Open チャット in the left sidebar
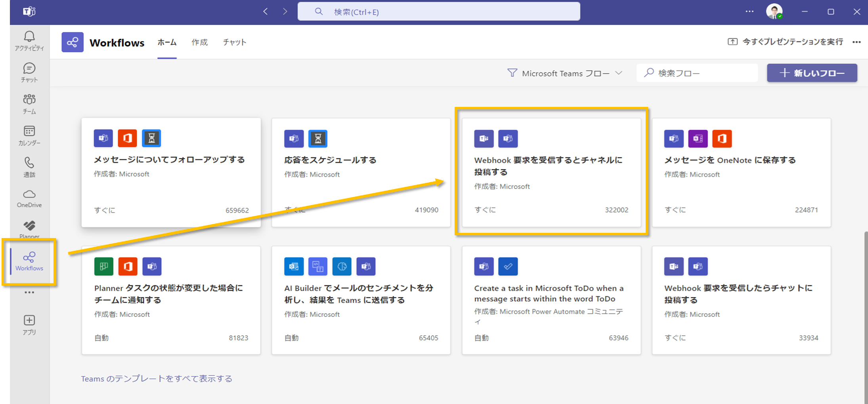 (29, 72)
